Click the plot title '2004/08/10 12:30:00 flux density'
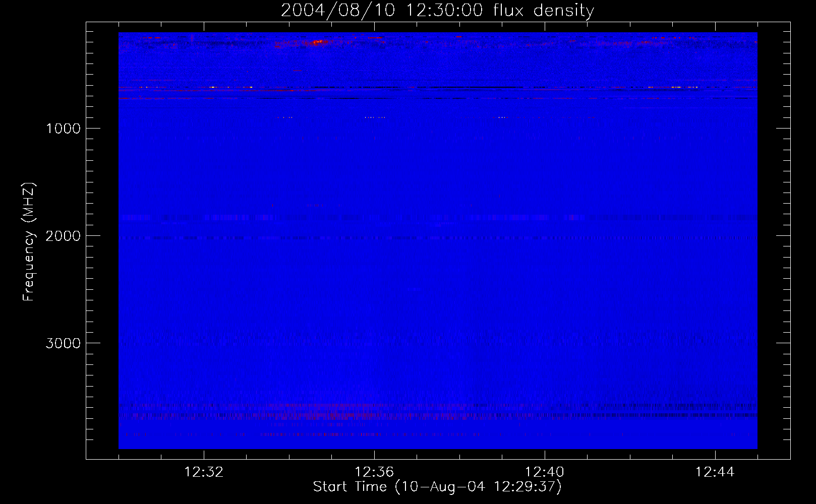 point(437,11)
